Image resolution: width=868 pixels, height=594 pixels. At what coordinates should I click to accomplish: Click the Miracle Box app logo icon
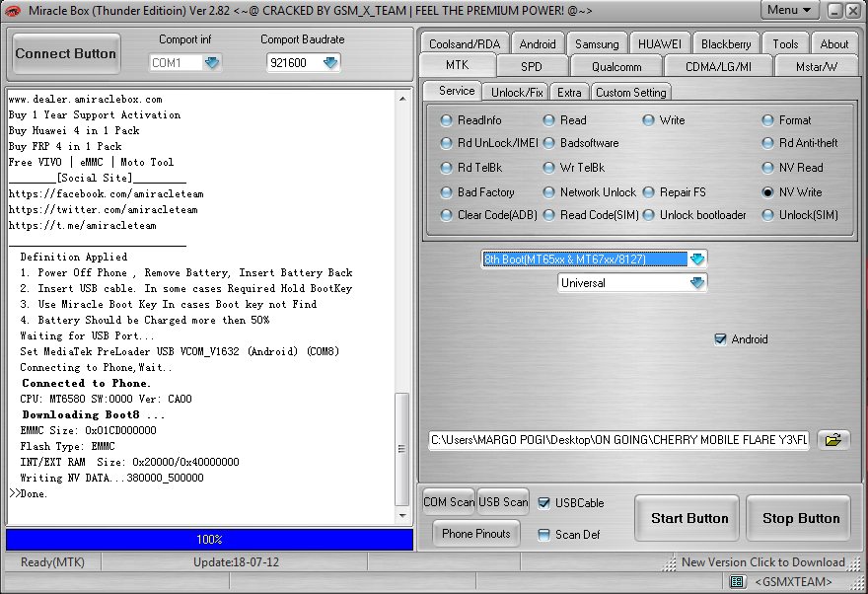[12, 11]
